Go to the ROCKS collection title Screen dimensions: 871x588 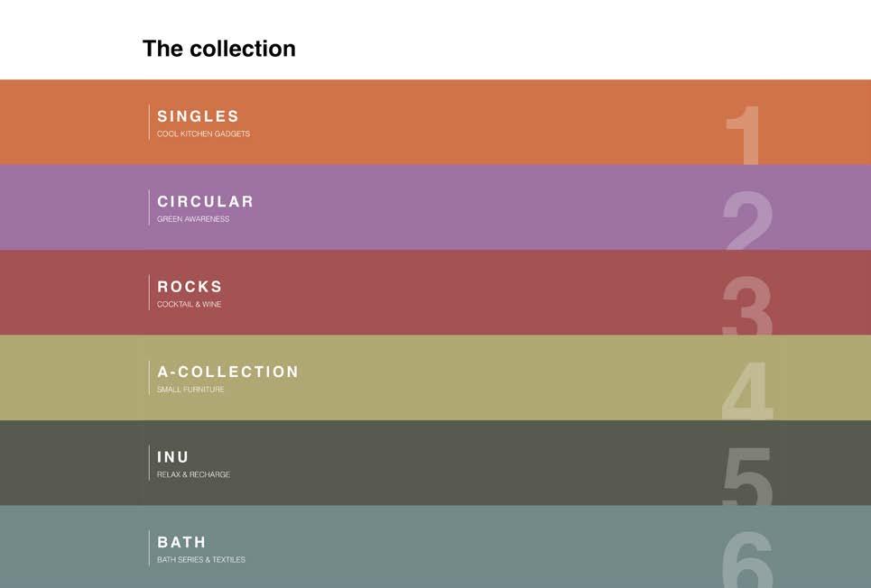pyautogui.click(x=190, y=287)
